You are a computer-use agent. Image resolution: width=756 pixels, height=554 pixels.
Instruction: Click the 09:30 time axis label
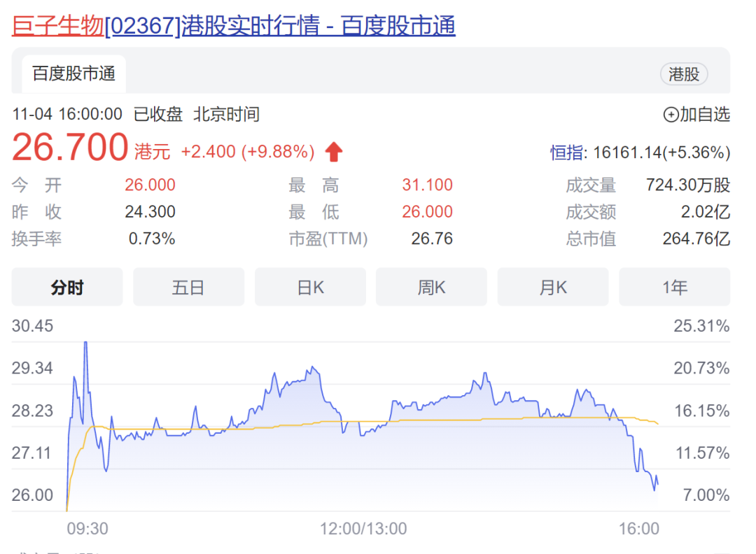(x=87, y=529)
